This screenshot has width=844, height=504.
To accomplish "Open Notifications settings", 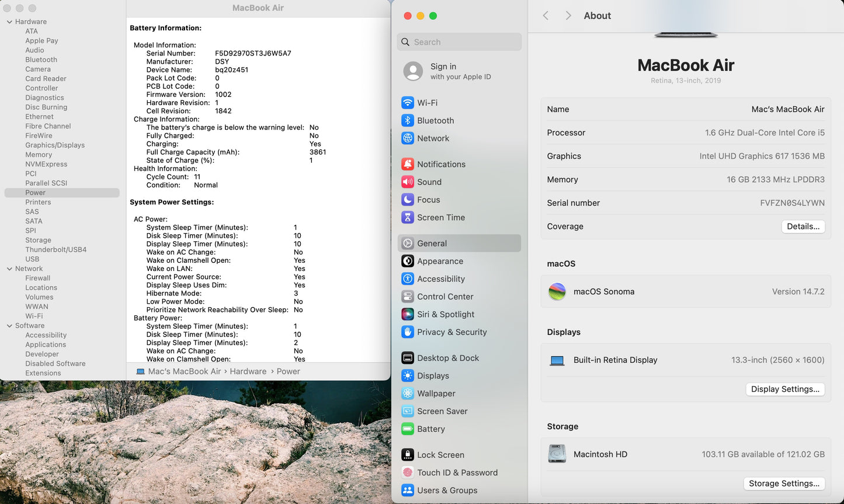I will [x=441, y=164].
